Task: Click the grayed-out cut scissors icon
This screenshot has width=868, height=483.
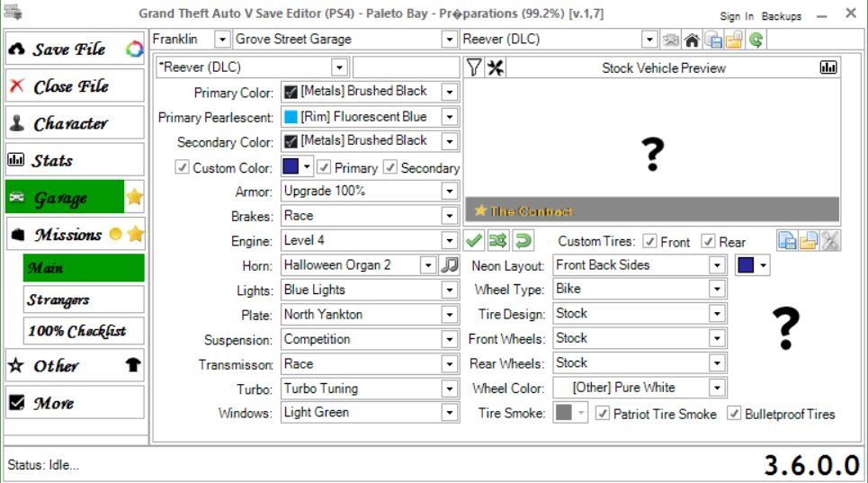Action: pyautogui.click(x=830, y=241)
